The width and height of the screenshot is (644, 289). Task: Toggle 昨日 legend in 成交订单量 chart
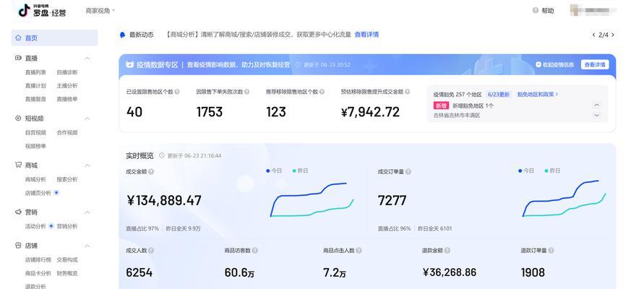pyautogui.click(x=552, y=171)
